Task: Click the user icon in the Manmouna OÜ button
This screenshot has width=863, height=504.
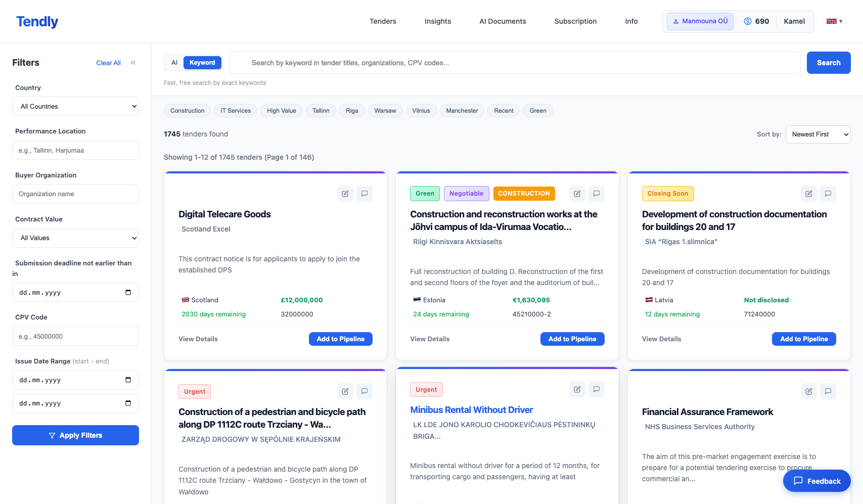Action: tap(676, 21)
